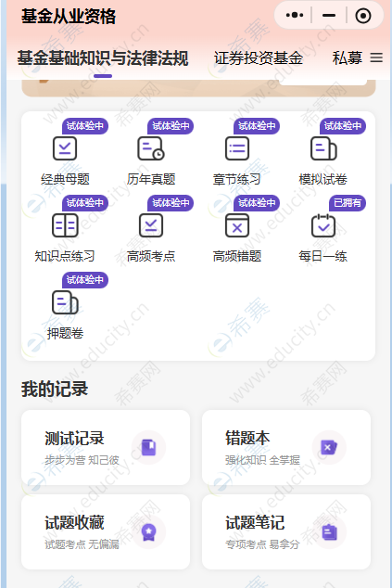Open the 押题卷 prediction paper icon

click(65, 302)
